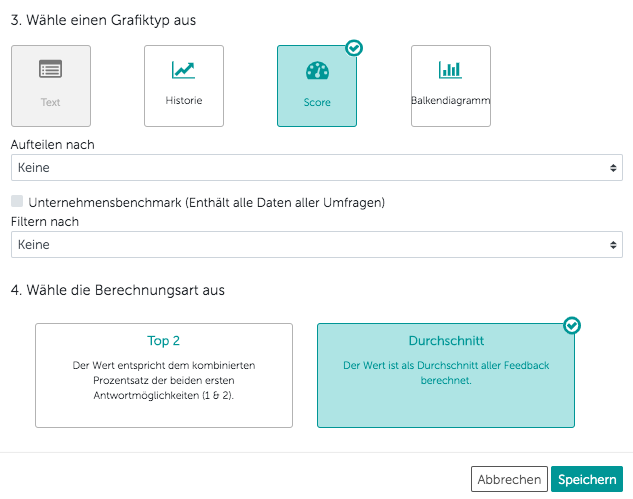Click the Top 2 description text
This screenshot has width=633, height=499.
(164, 380)
